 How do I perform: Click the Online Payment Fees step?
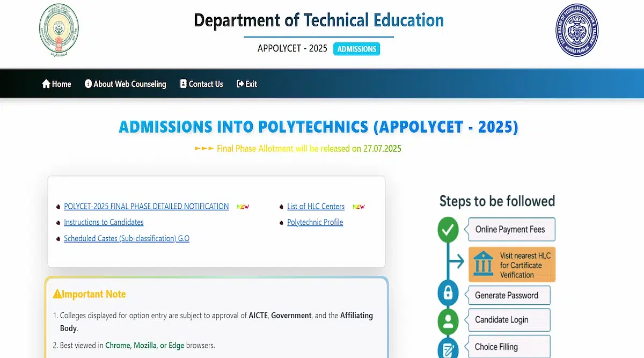click(511, 229)
